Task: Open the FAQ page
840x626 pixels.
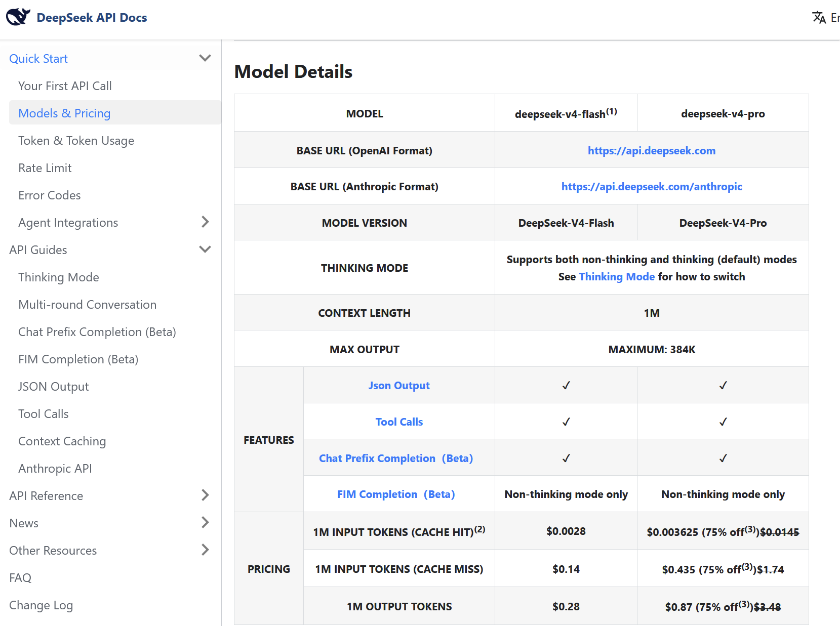Action: point(20,578)
